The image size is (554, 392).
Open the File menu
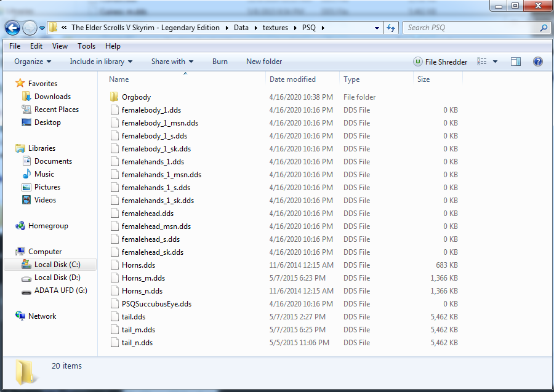pyautogui.click(x=15, y=46)
